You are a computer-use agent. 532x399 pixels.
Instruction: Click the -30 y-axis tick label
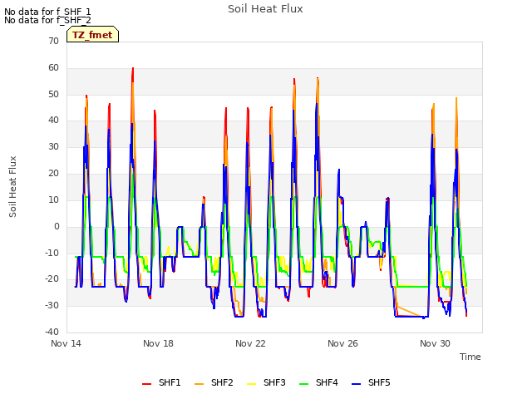[52, 305]
